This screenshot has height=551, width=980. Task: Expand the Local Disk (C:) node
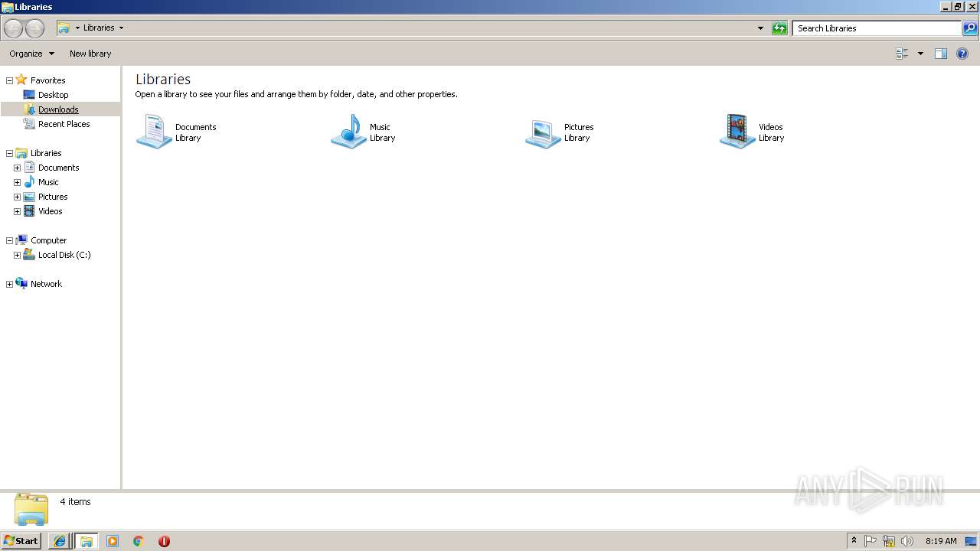coord(17,255)
